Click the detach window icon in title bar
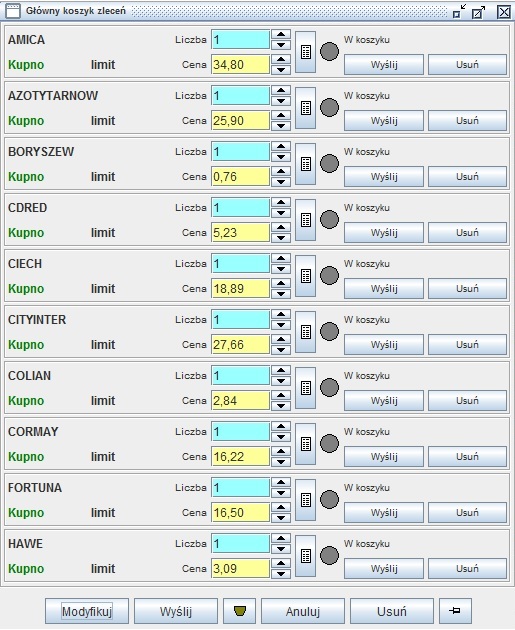 [478, 12]
